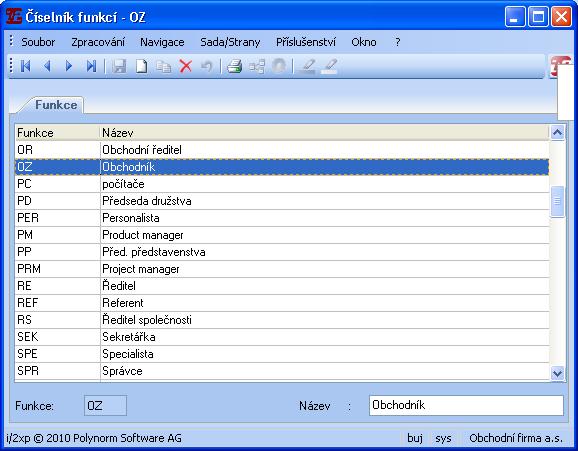This screenshot has height=451, width=578.
Task: Delete record with the red X icon
Action: (x=185, y=66)
